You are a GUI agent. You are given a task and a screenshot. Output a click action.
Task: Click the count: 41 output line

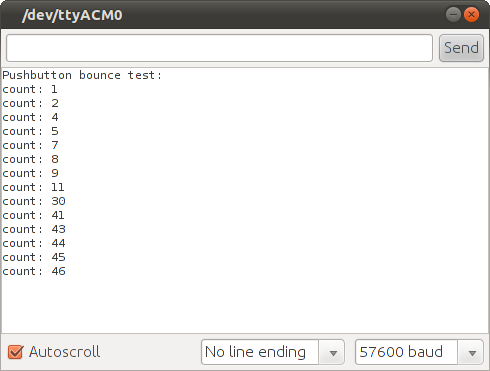[x=33, y=215]
